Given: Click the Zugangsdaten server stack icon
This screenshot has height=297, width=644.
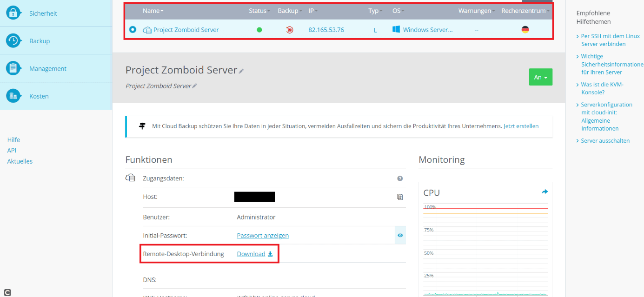Looking at the screenshot, I should 130,178.
